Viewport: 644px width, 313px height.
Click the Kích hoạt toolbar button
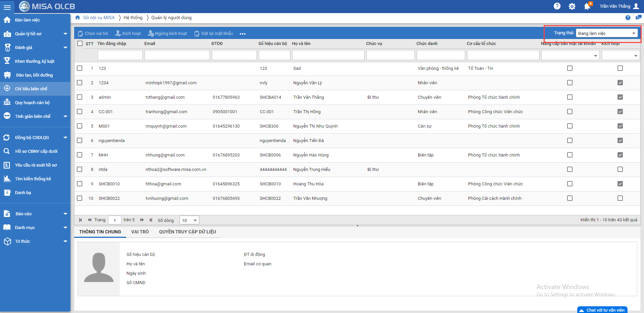[128, 34]
